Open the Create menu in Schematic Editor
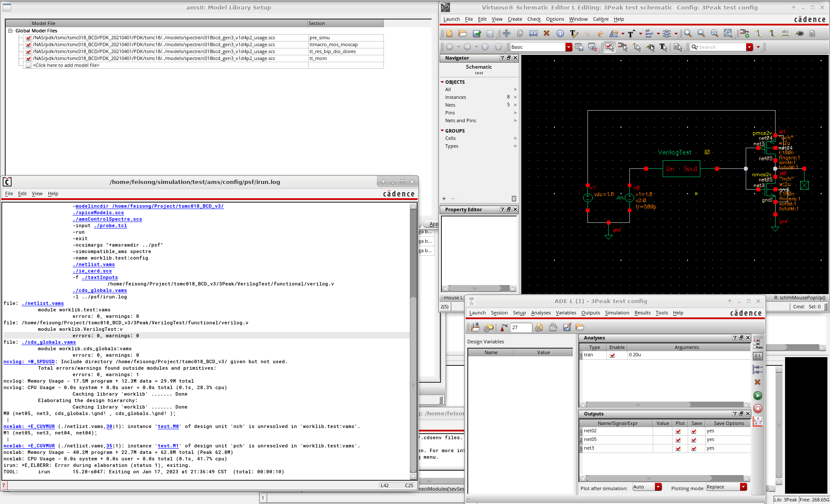 click(x=515, y=19)
